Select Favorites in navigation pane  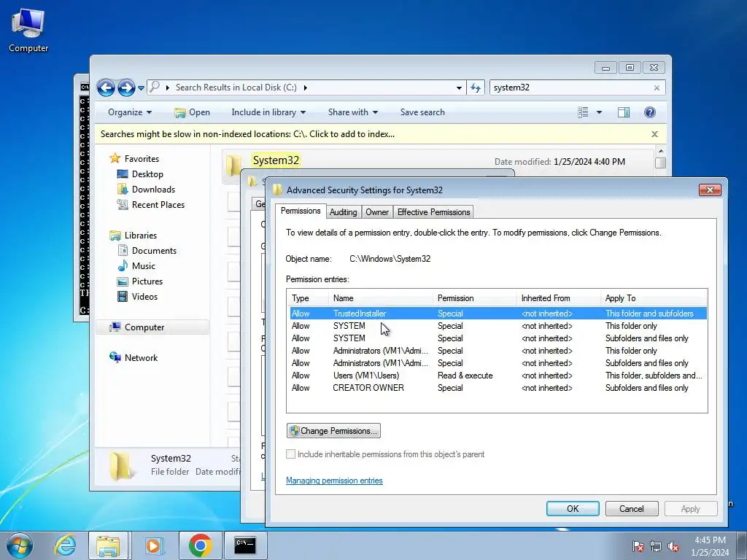[142, 159]
